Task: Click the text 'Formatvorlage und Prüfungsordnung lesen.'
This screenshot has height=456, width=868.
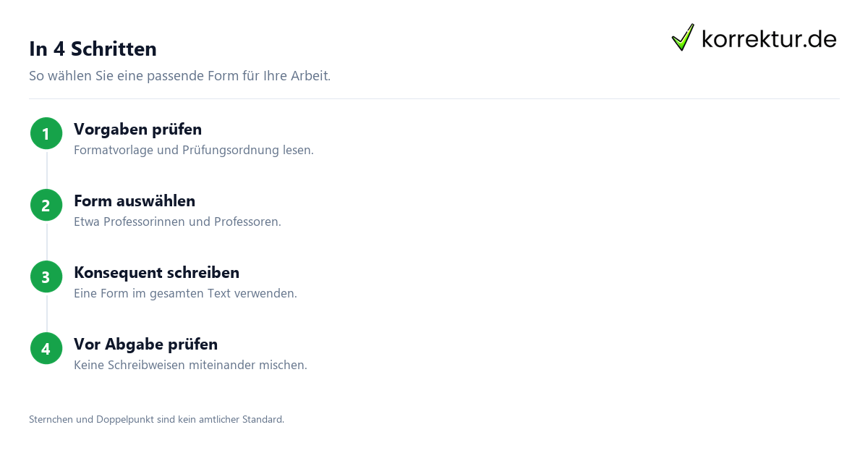Action: pyautogui.click(x=194, y=150)
